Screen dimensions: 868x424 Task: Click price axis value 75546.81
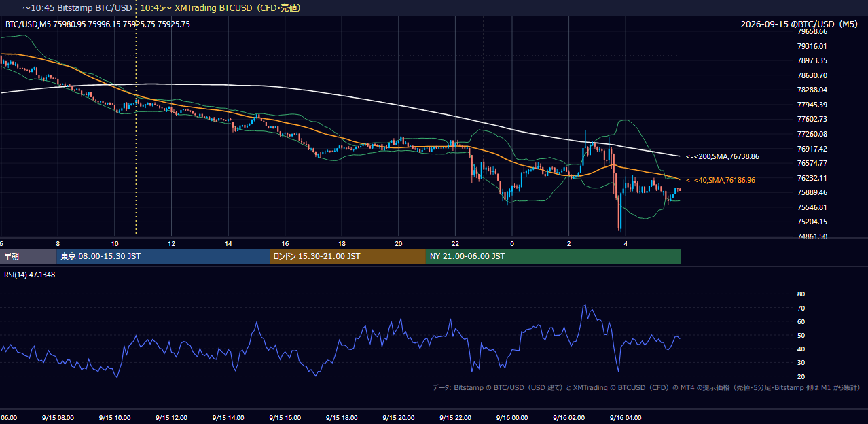pyautogui.click(x=812, y=207)
